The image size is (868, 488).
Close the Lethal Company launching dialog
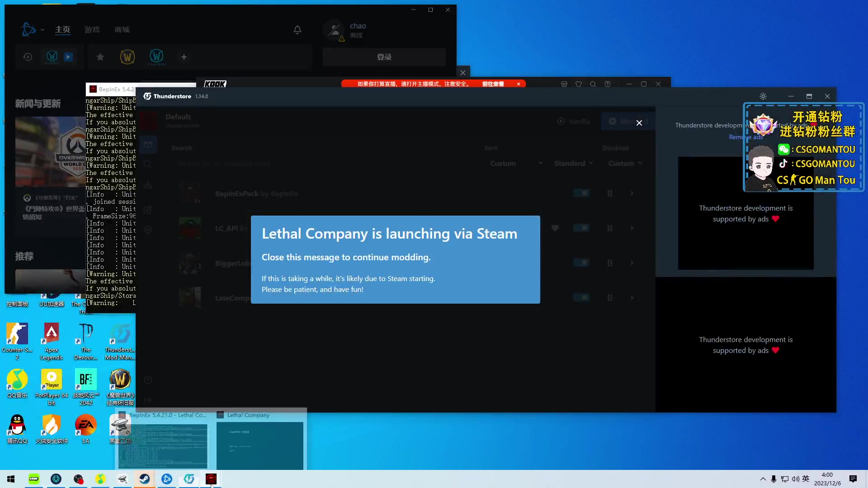tap(639, 123)
